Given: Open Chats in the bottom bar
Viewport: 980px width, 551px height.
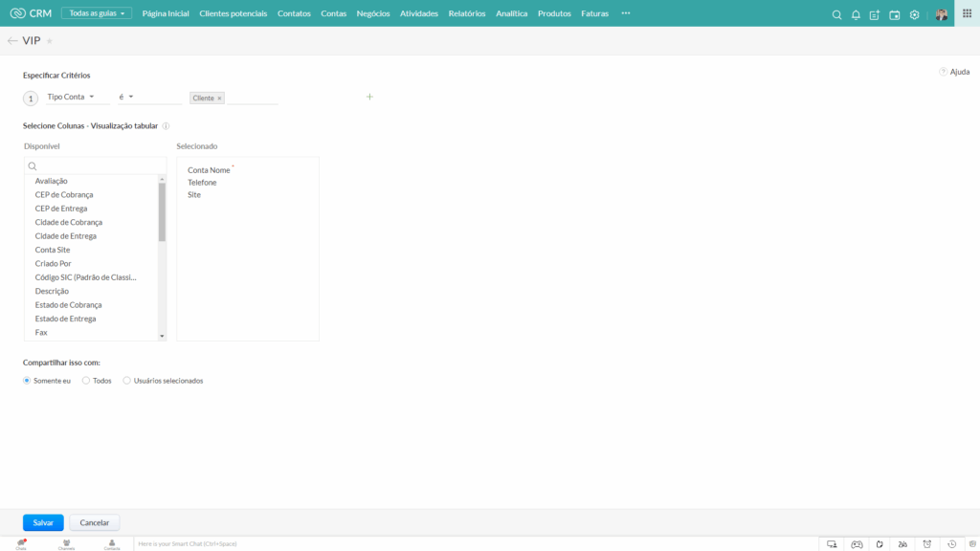Looking at the screenshot, I should pos(21,544).
